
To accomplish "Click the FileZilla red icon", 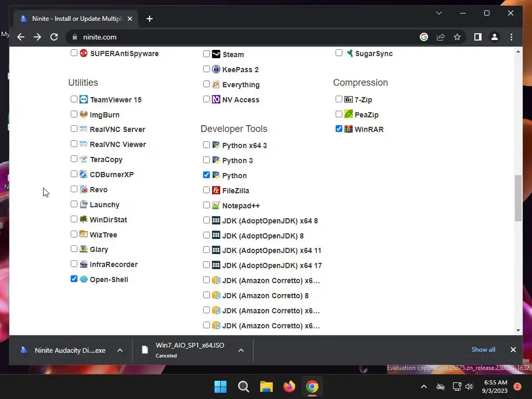I will (x=216, y=190).
